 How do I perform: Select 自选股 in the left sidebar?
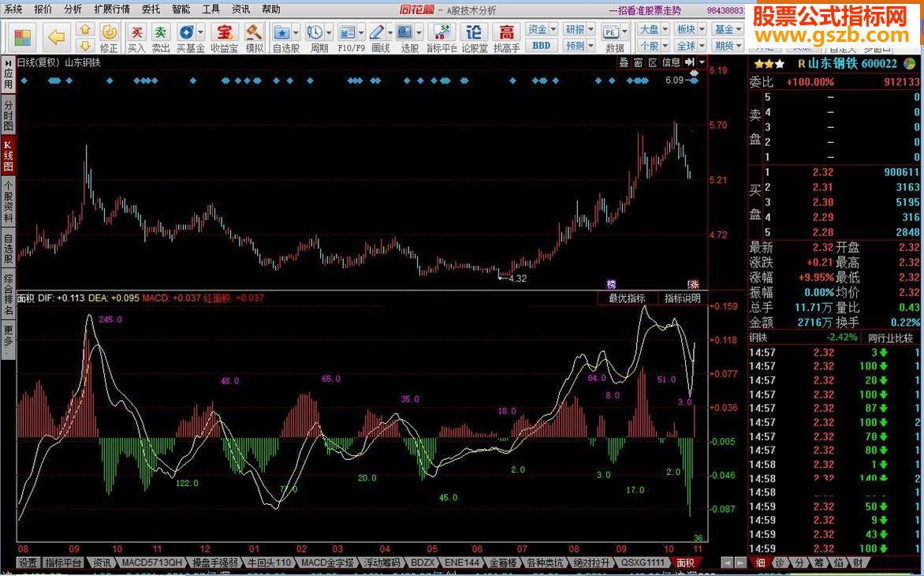tap(8, 249)
